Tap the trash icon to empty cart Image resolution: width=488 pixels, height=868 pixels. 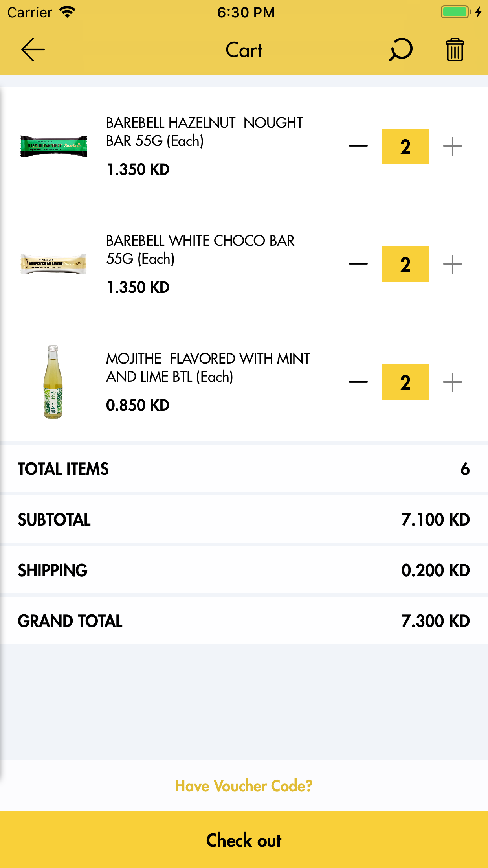tap(455, 50)
